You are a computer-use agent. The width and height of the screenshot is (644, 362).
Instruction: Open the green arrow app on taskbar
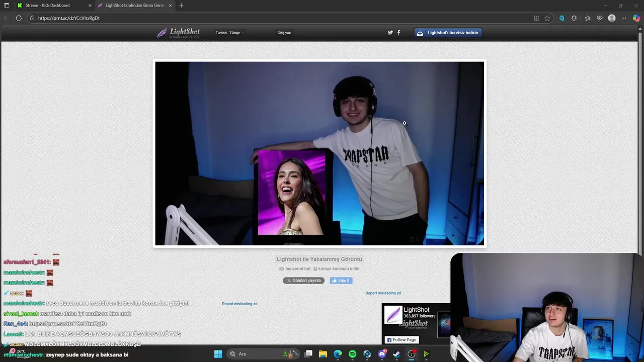coord(426,354)
